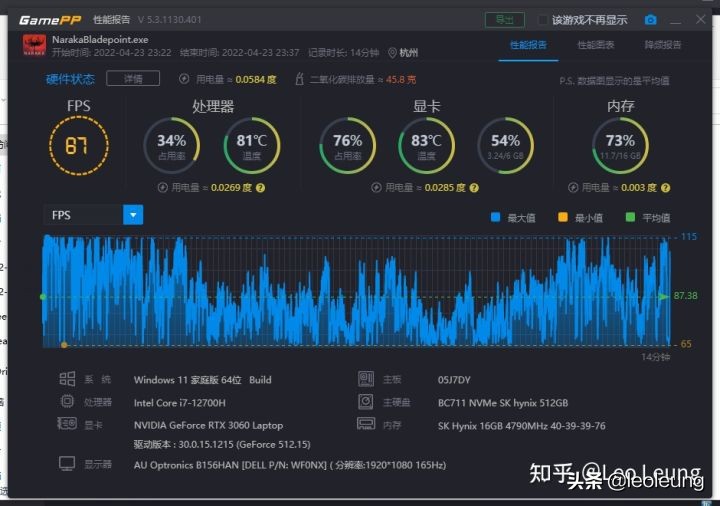Viewport: 720px width, 506px height.
Task: Toggle 该游戏不再显示 checkbox
Action: [543, 20]
